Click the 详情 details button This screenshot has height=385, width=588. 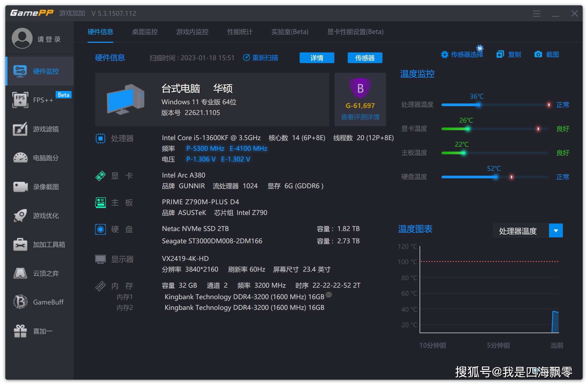pyautogui.click(x=317, y=58)
